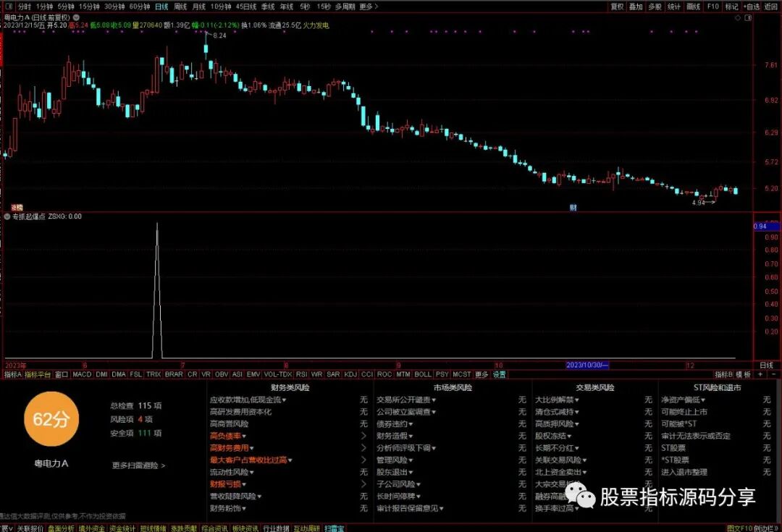Image resolution: width=782 pixels, height=532 pixels.
Task: Expand 大比例解禁 risk item
Action: click(557, 400)
